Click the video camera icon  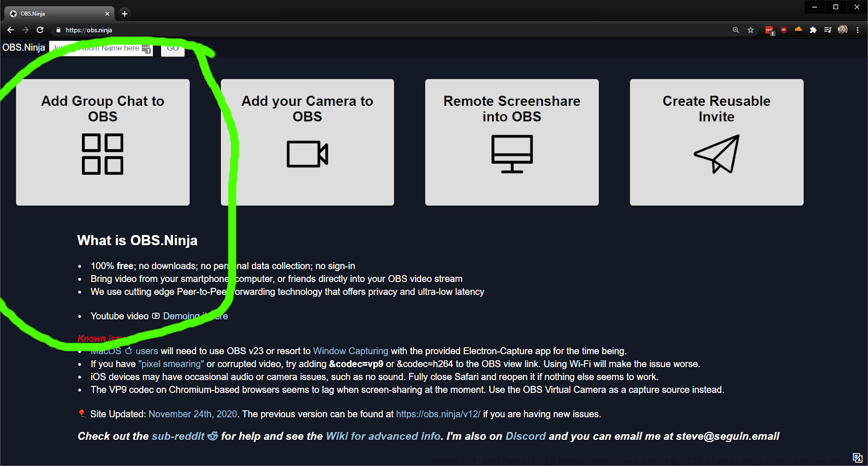(307, 154)
